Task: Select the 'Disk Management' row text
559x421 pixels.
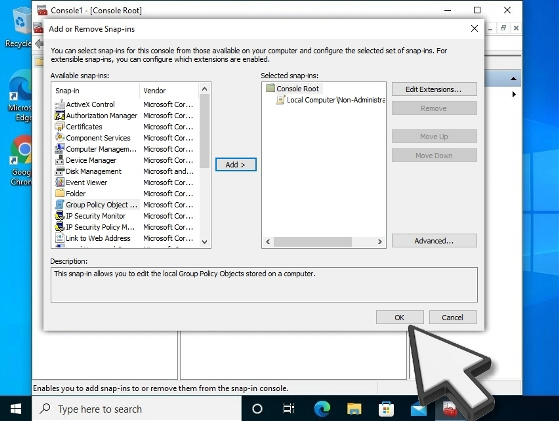Action: click(93, 171)
